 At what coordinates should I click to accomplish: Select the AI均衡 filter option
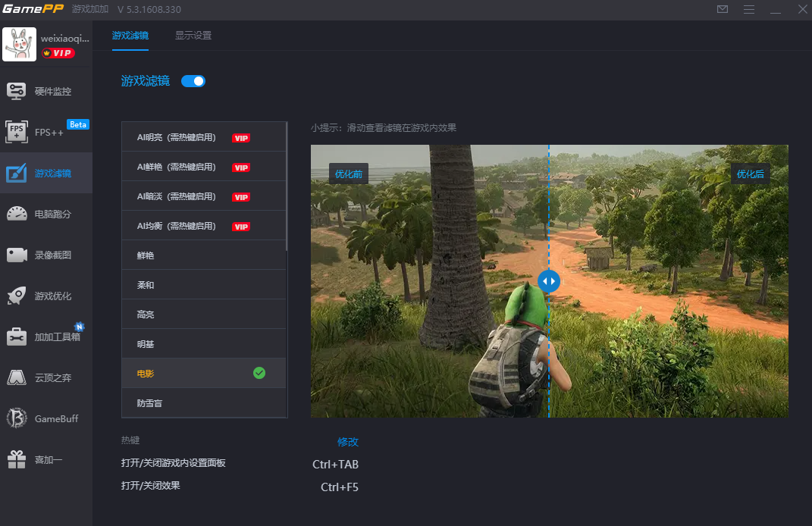(203, 226)
